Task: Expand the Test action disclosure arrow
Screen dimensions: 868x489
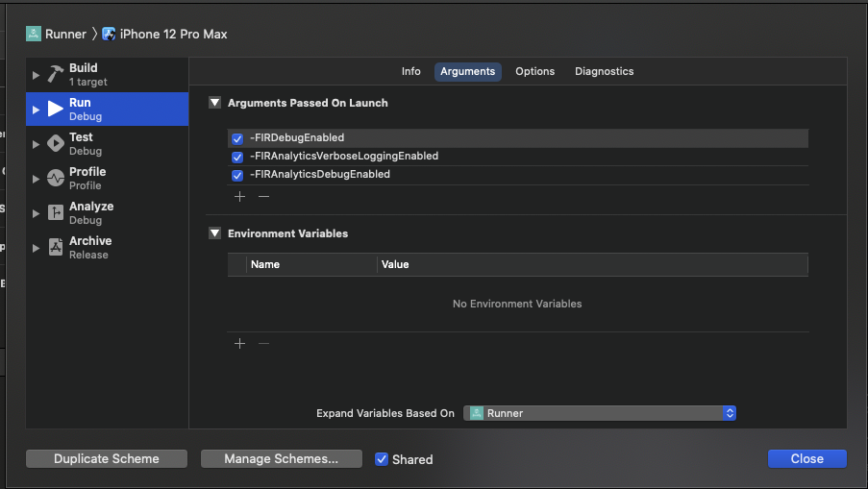Action: tap(36, 144)
